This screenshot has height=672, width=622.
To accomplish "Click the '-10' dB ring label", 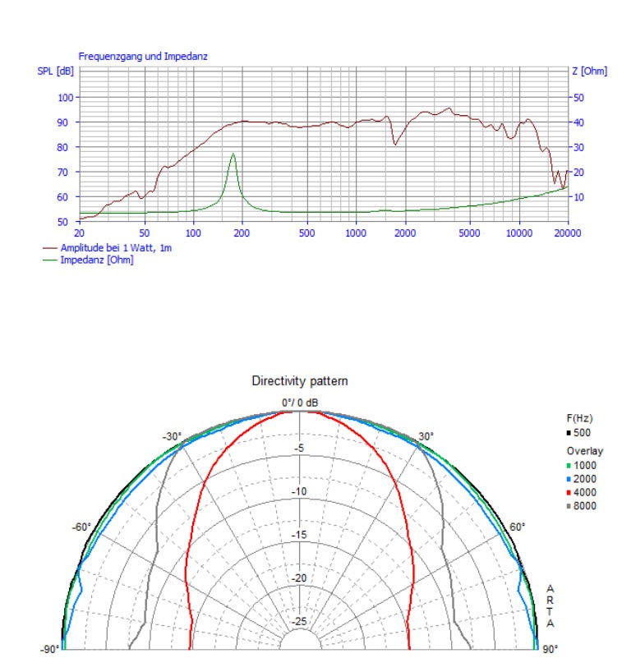I will coord(299,491).
